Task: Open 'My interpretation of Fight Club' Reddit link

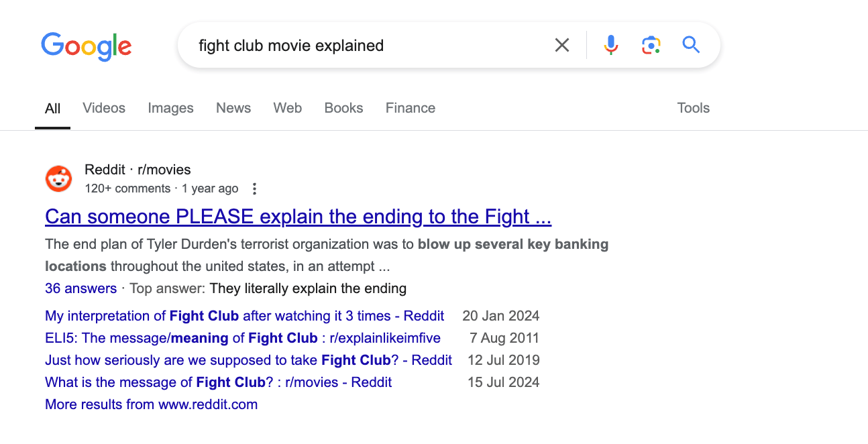Action: click(x=245, y=316)
